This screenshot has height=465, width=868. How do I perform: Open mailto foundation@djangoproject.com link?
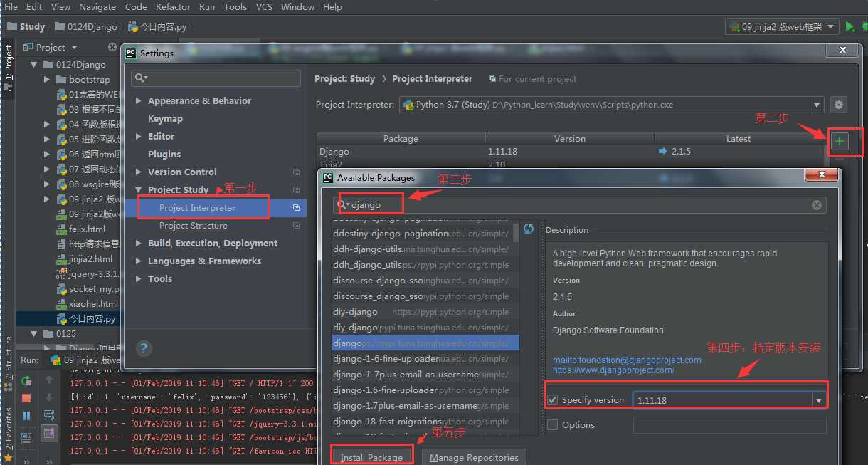(x=627, y=360)
